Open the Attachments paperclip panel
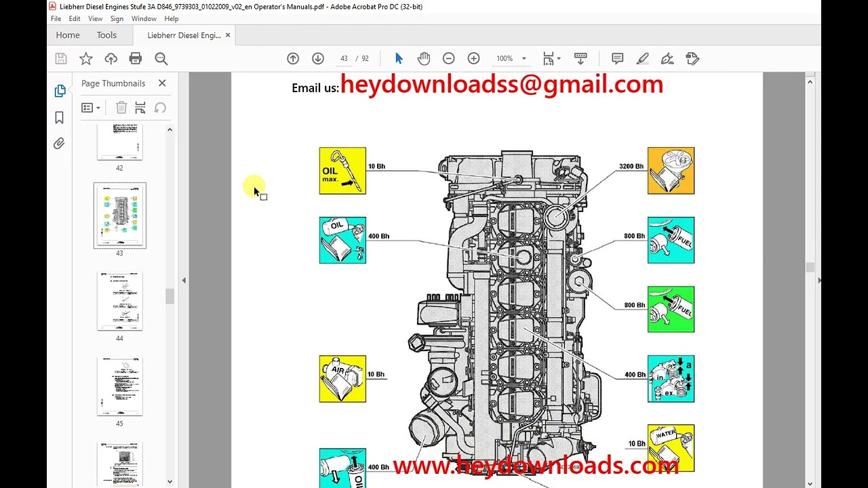The width and height of the screenshot is (868, 488). click(x=60, y=144)
